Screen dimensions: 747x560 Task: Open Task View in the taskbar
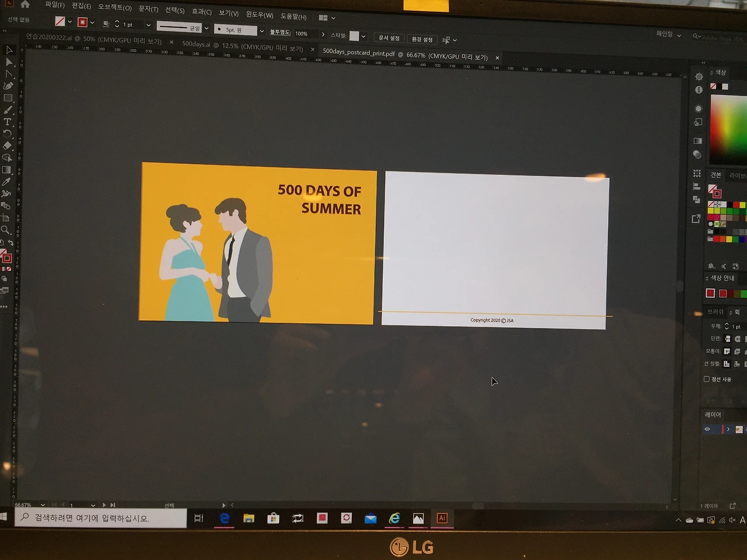click(198, 518)
